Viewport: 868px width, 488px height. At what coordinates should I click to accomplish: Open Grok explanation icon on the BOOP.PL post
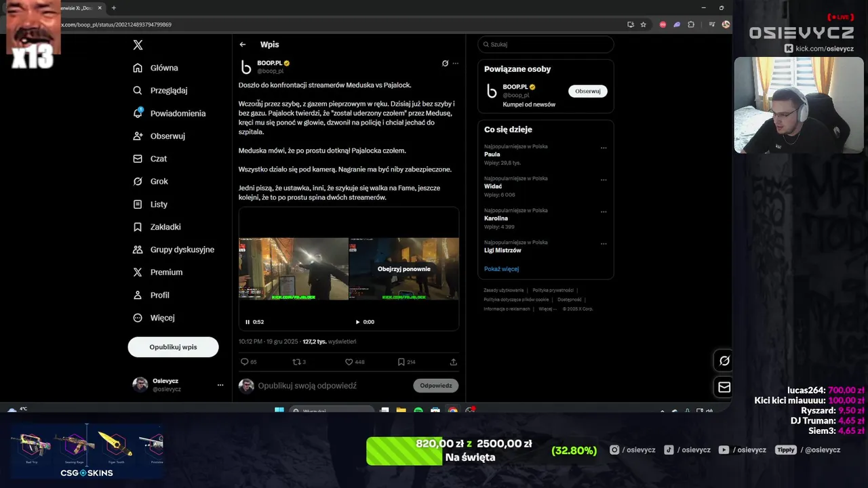pos(445,63)
